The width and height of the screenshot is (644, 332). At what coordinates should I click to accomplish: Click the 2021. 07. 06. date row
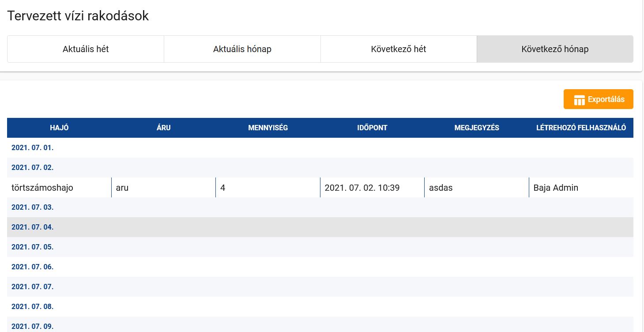point(33,267)
